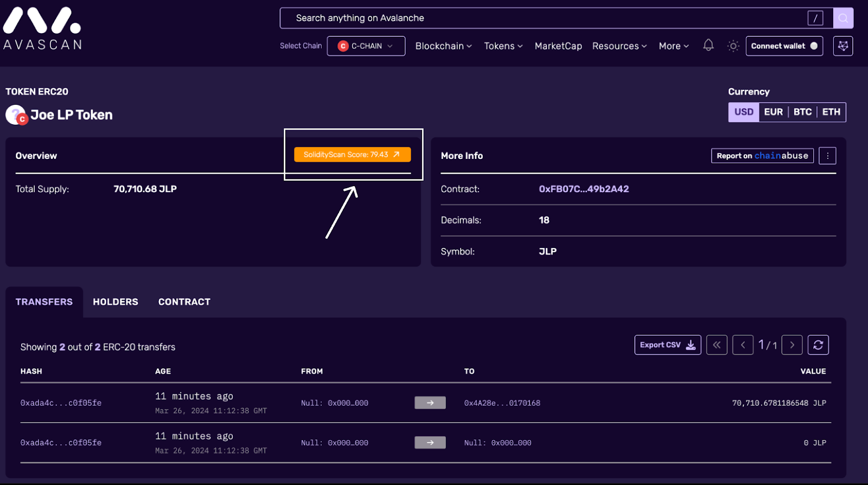Viewport: 868px width, 485px height.
Task: Click the VALUE column header
Action: pos(813,371)
